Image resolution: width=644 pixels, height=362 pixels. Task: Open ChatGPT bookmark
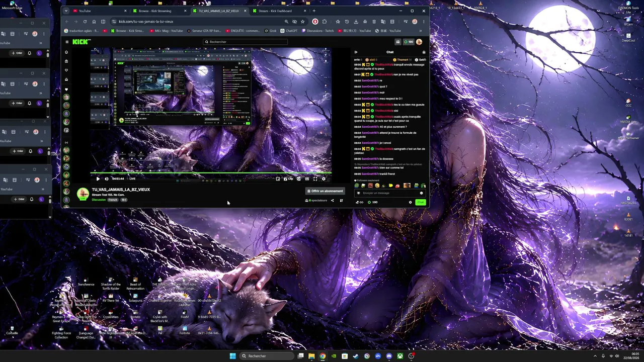(289, 31)
